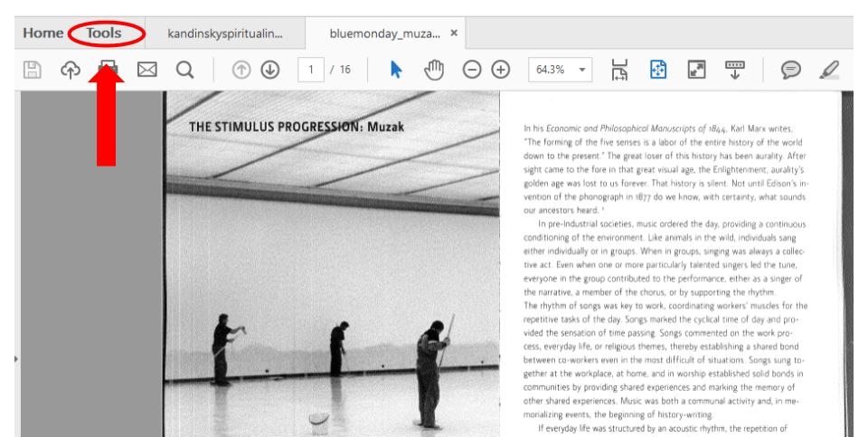Viewport: 868px width, 437px height.
Task: Click the heading 'THE STIMULUS PROGRESSION: Muzak'
Action: (297, 127)
